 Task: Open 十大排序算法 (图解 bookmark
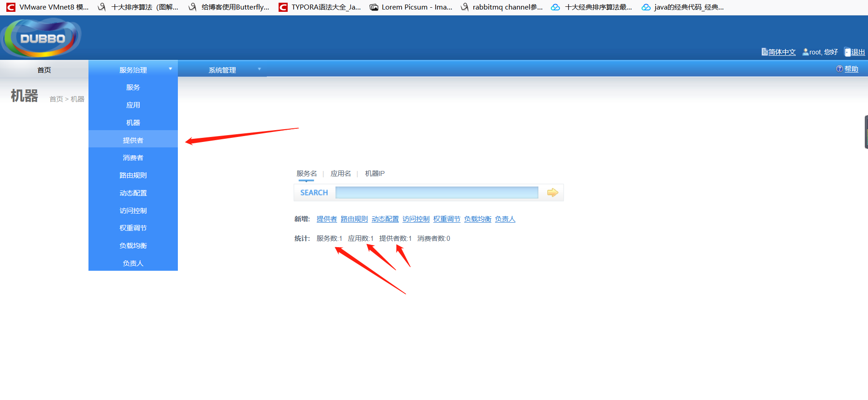138,7
